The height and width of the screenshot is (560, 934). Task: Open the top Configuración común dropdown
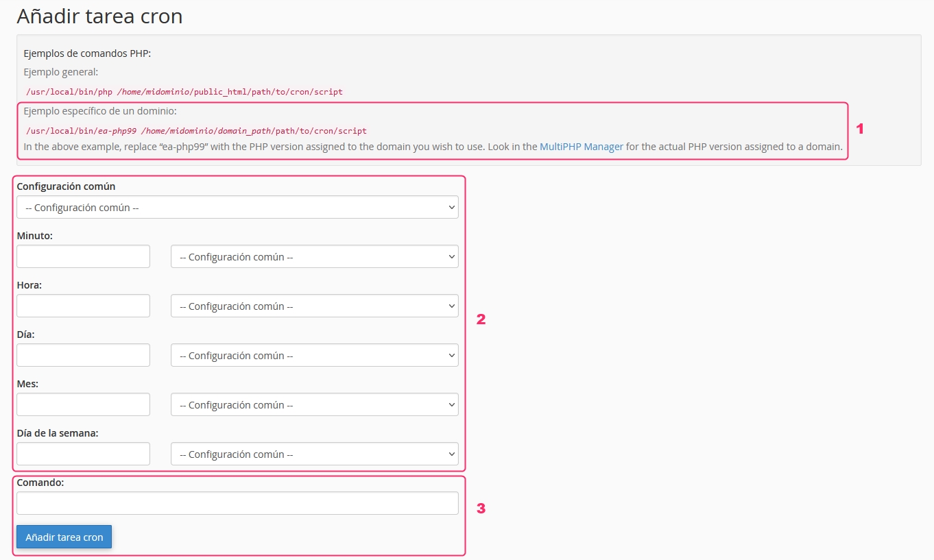coord(237,208)
